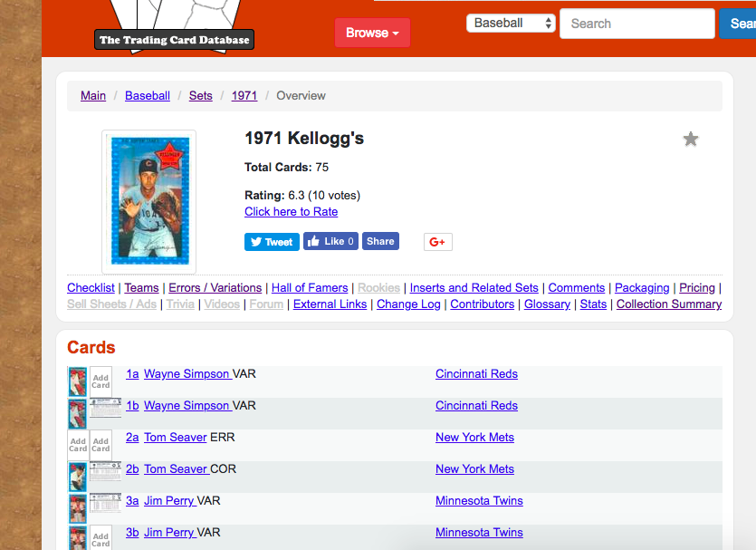The image size is (756, 550).
Task: Open card number 3b link
Action: (132, 533)
